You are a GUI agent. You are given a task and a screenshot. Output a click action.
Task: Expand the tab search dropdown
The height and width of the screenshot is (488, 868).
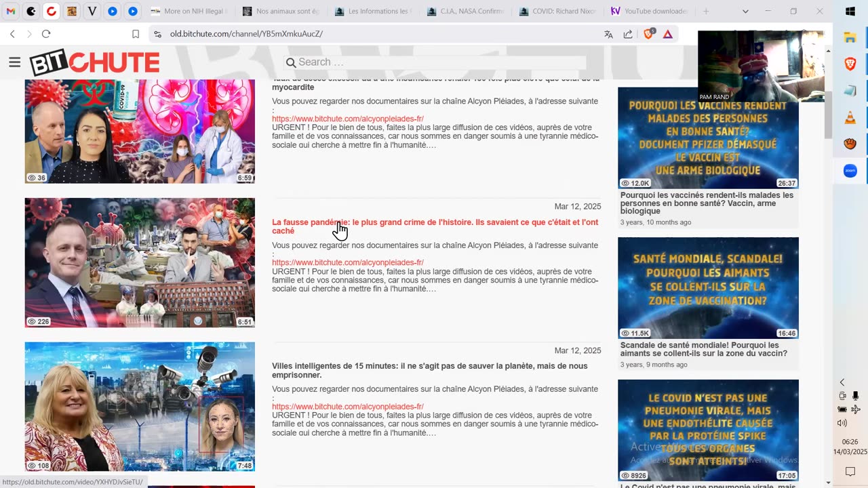(745, 12)
